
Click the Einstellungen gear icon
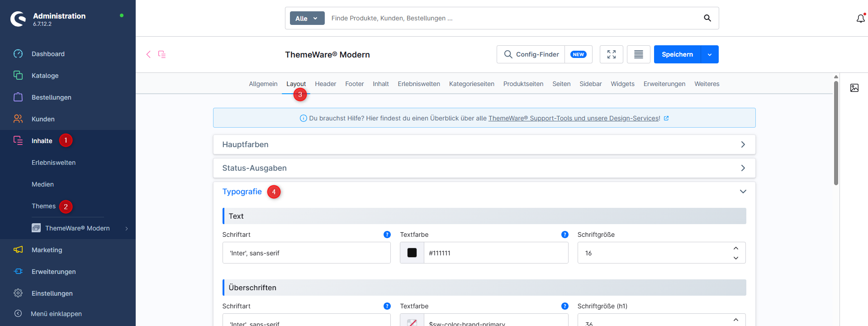coord(18,293)
